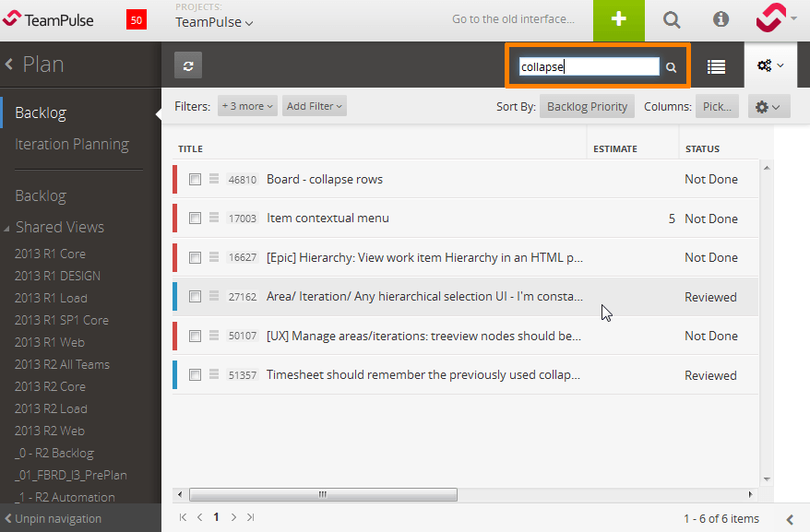Open shared view 2013 R1 Core
Screen dimensions: 810x532
[x=50, y=254]
